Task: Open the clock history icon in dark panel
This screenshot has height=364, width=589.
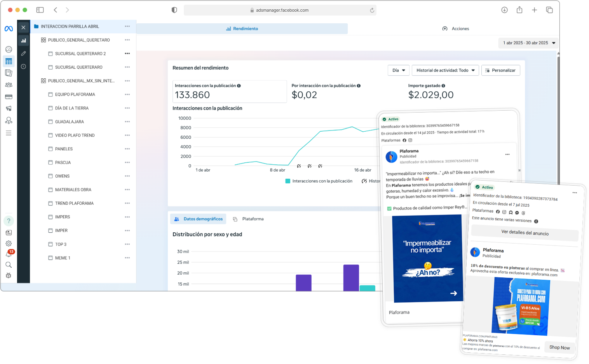Action: [23, 66]
